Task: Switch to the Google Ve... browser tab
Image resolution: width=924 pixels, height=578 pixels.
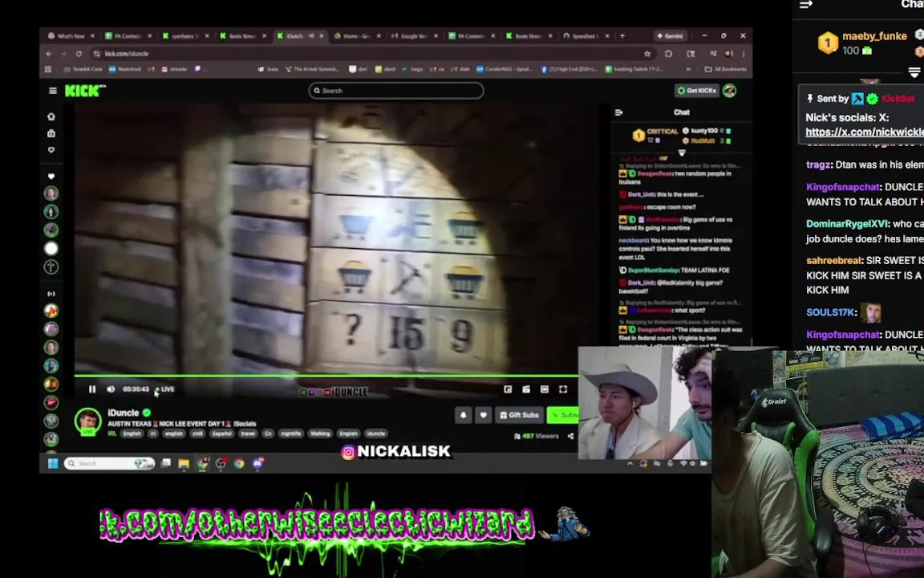Action: coord(413,36)
